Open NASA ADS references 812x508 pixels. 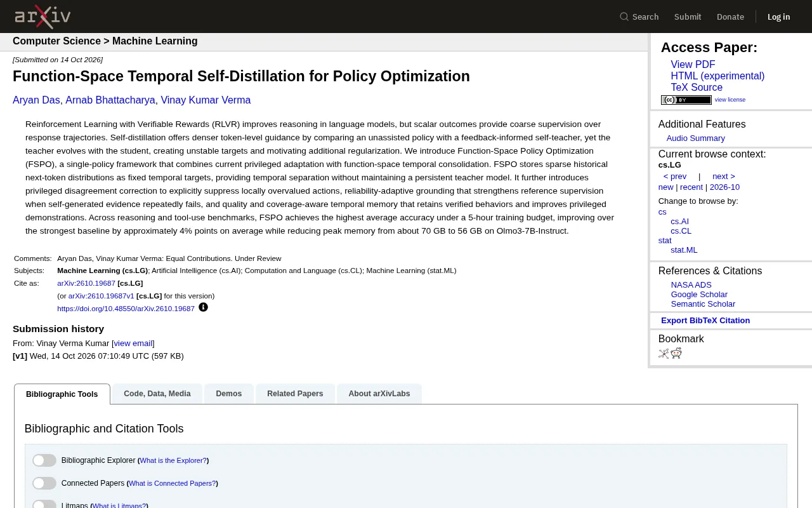click(691, 285)
